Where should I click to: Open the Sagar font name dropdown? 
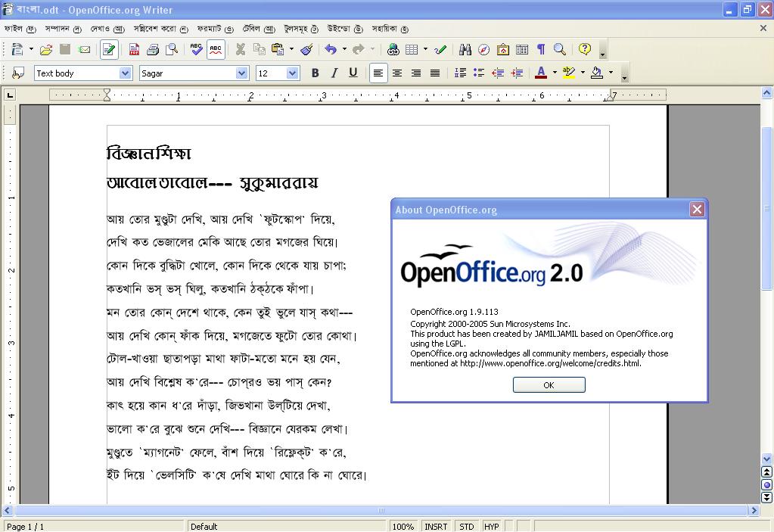tap(241, 73)
